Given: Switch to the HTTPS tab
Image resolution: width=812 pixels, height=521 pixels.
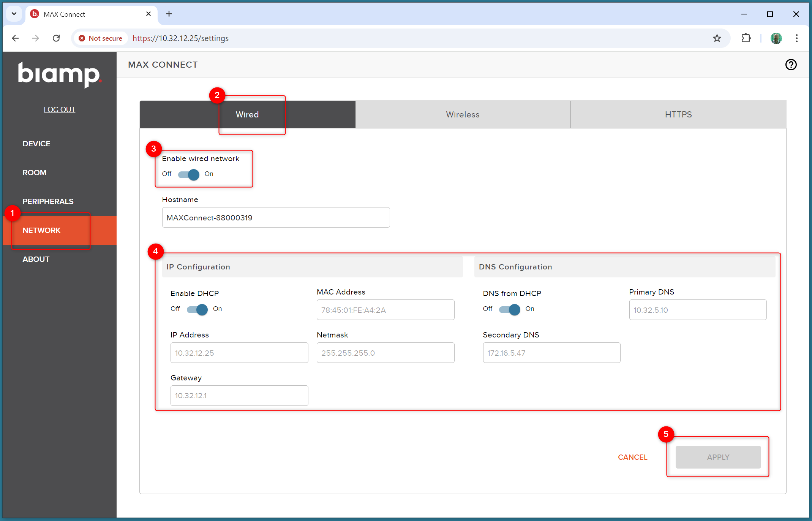Looking at the screenshot, I should tap(678, 114).
